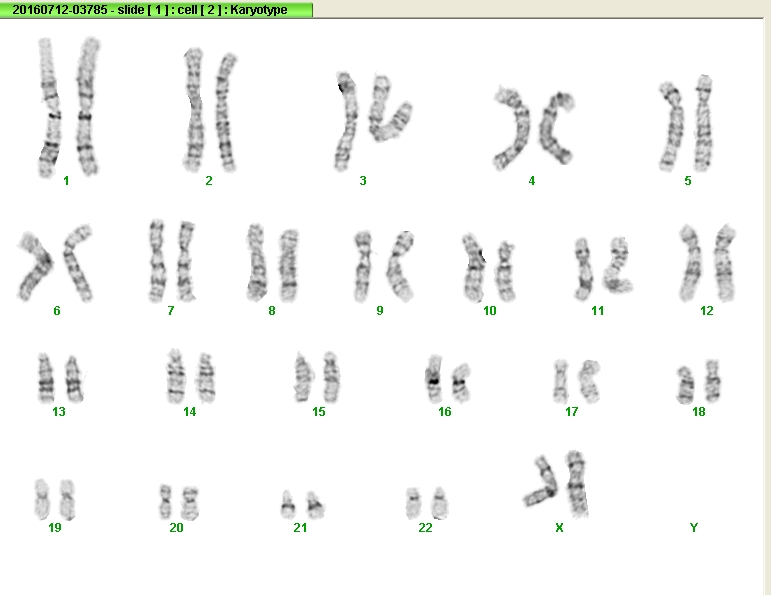Click the chromosome 12 pair
Image resolution: width=771 pixels, height=595 pixels.
[708, 263]
